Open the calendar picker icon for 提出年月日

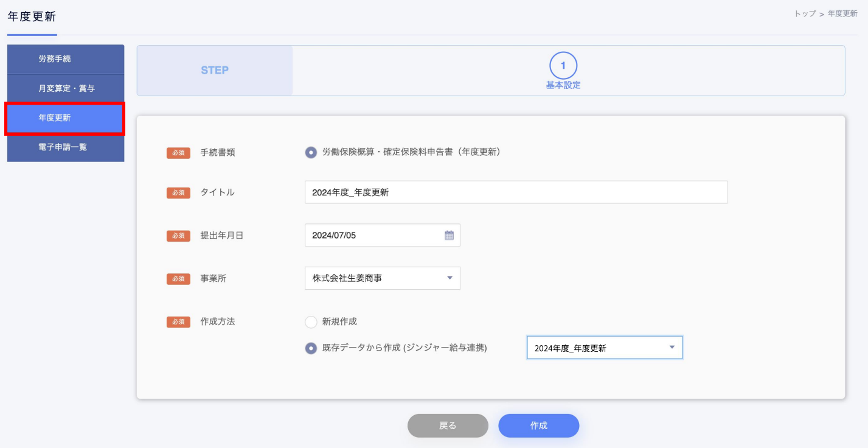pyautogui.click(x=449, y=236)
